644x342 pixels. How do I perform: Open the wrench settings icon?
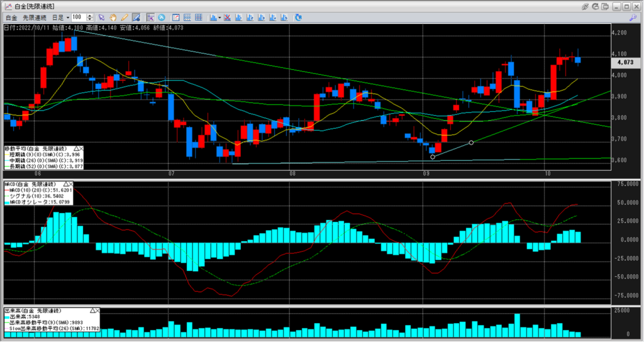(633, 18)
